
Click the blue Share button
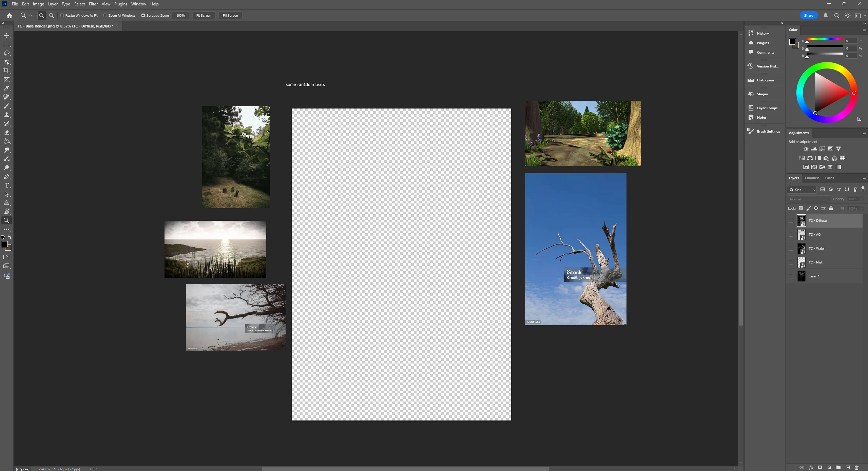808,15
